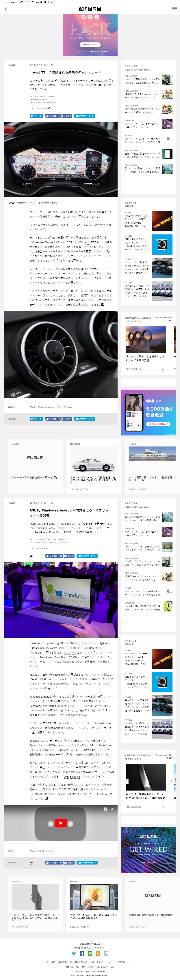The width and height of the screenshot is (180, 980).
Task: Open the #Car tag
Action: click(59, 407)
